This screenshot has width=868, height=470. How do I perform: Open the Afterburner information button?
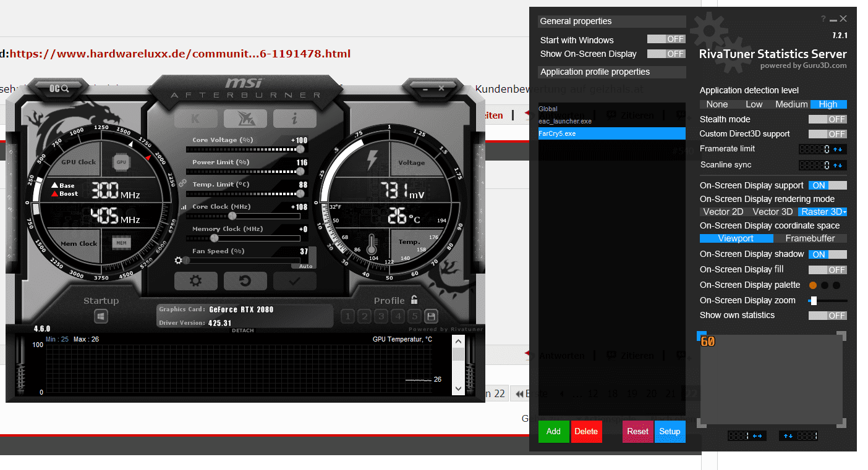pos(294,119)
